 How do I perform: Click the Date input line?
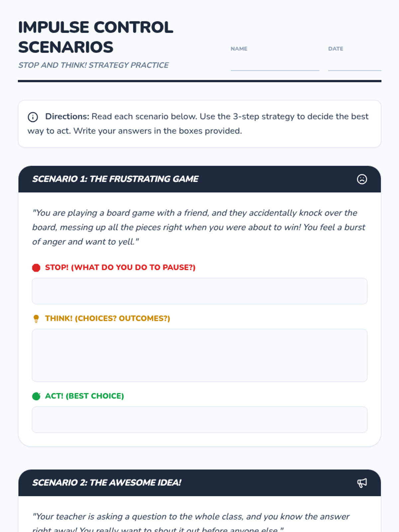coord(354,65)
